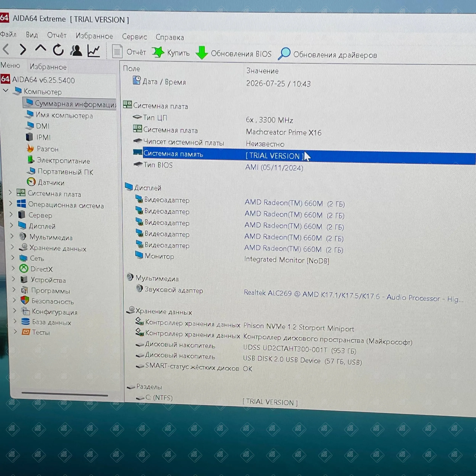
Task: Select Имя компьютера in the tree
Action: point(59,115)
